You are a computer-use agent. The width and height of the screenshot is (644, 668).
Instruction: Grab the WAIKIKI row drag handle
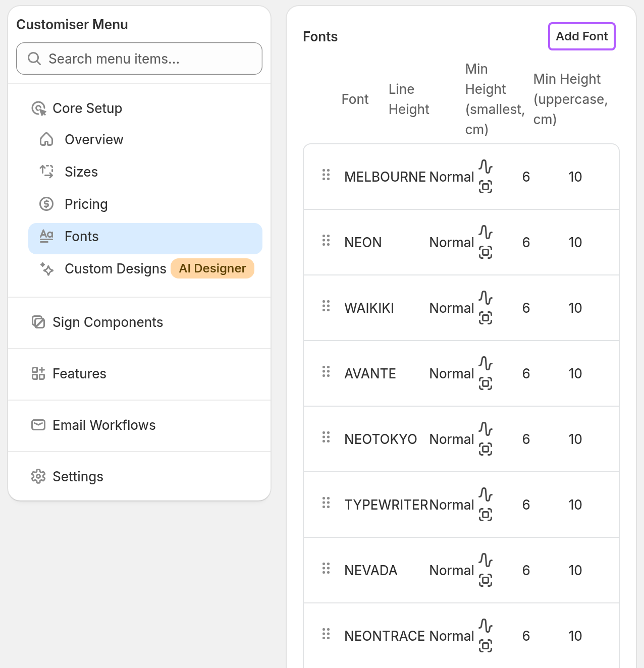coord(326,306)
